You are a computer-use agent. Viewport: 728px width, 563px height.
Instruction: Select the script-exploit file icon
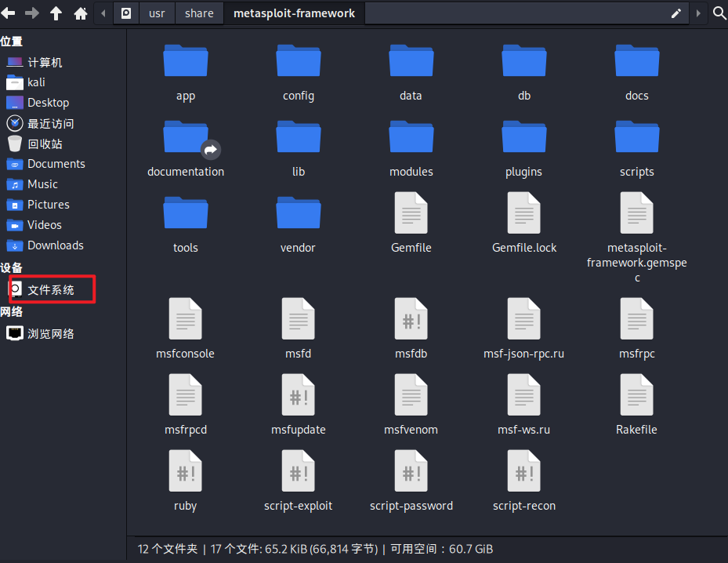pyautogui.click(x=299, y=471)
